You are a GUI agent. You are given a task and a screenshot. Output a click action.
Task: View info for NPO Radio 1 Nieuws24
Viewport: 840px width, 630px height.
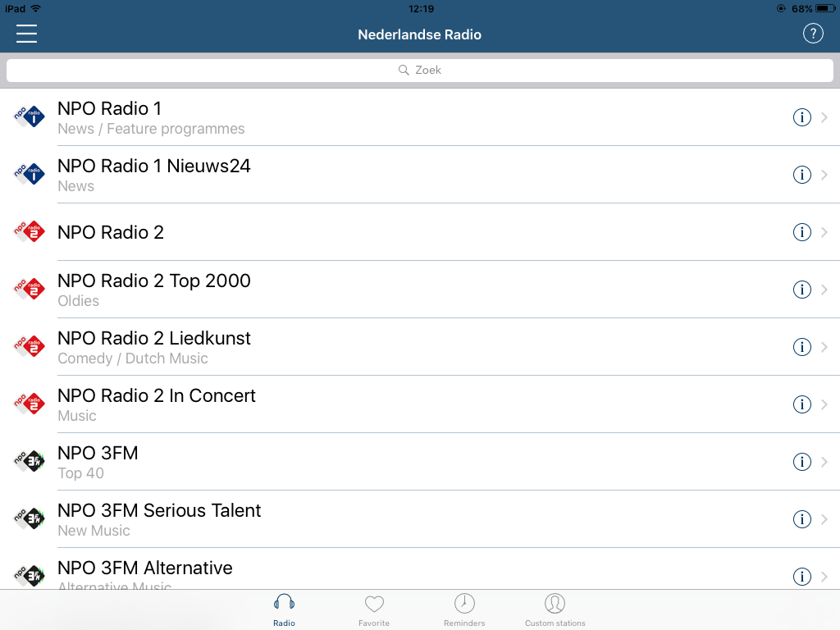801,175
